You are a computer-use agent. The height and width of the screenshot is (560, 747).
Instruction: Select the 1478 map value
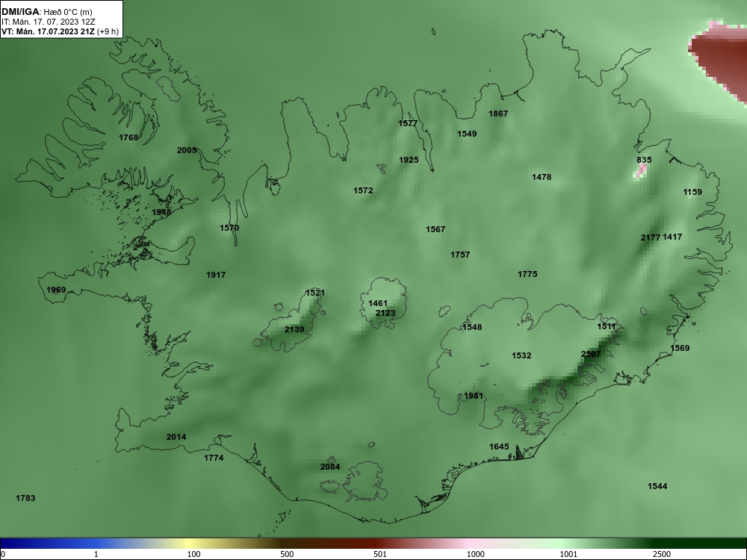542,177
